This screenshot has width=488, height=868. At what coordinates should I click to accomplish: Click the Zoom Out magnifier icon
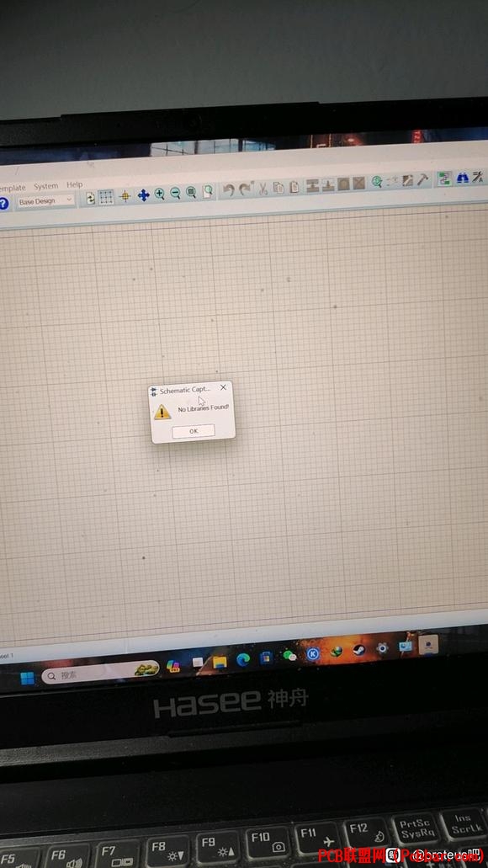tap(175, 193)
